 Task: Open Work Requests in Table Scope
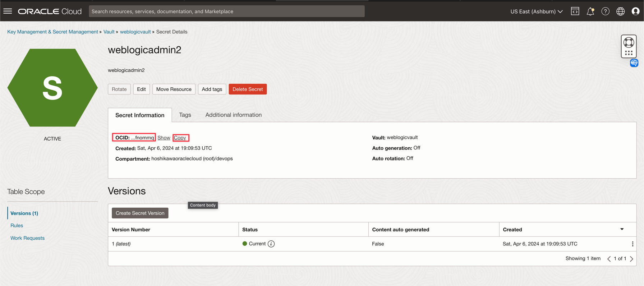tap(27, 238)
